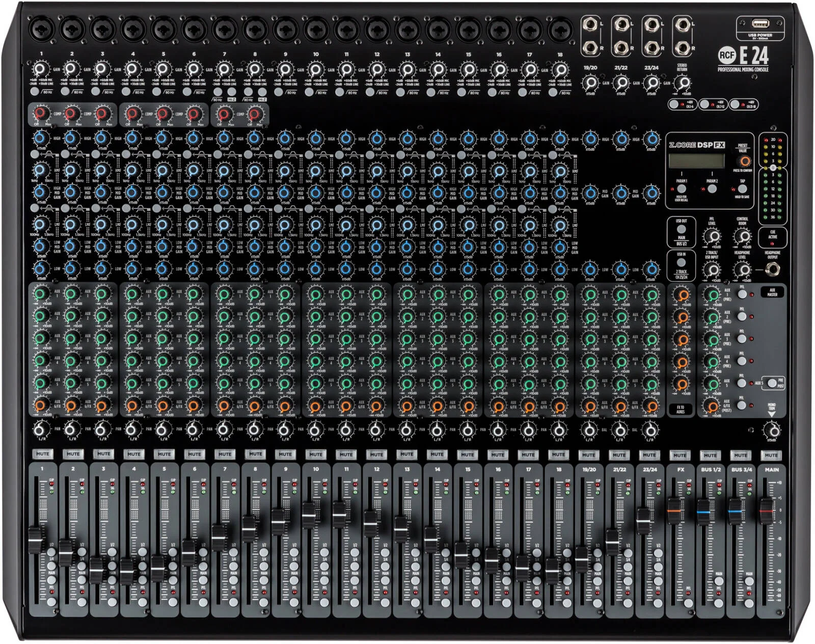Click the CONTROL ROOM level knob

coord(743,236)
